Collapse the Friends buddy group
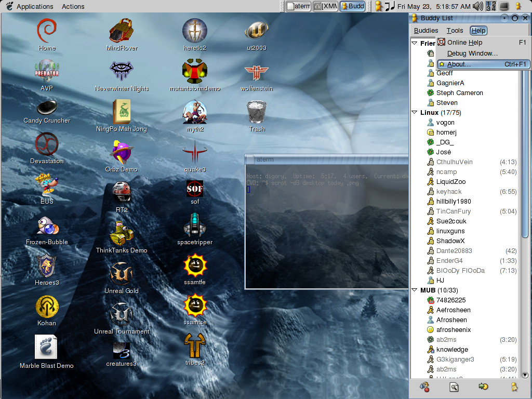The height and width of the screenshot is (399, 532). coord(414,43)
